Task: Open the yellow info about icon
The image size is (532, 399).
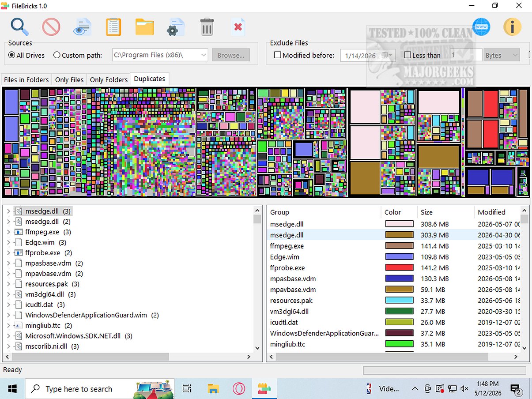Action: (512, 27)
